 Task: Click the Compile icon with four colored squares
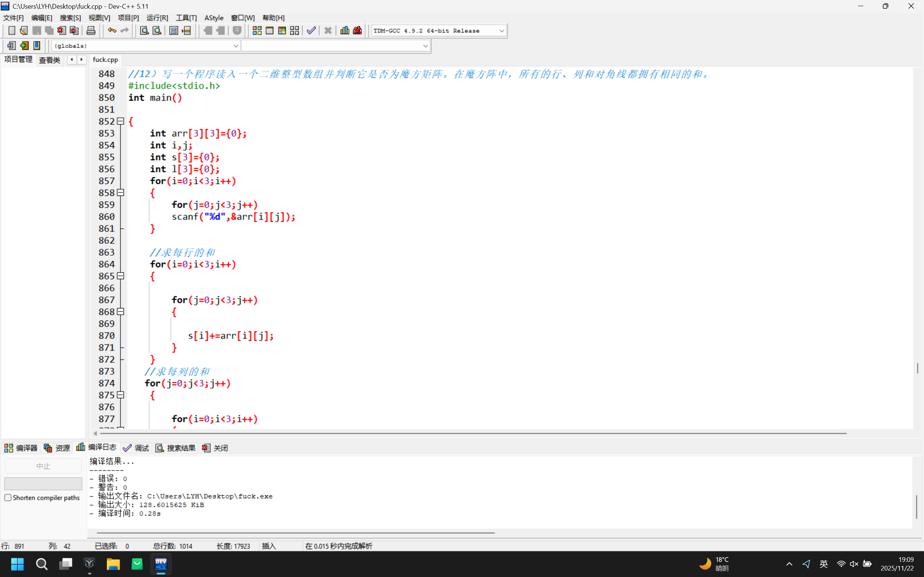pyautogui.click(x=257, y=31)
